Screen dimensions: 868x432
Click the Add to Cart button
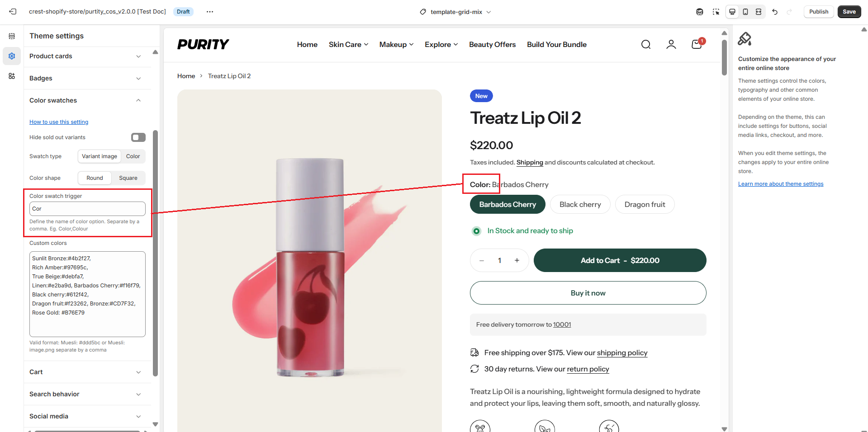click(x=620, y=260)
